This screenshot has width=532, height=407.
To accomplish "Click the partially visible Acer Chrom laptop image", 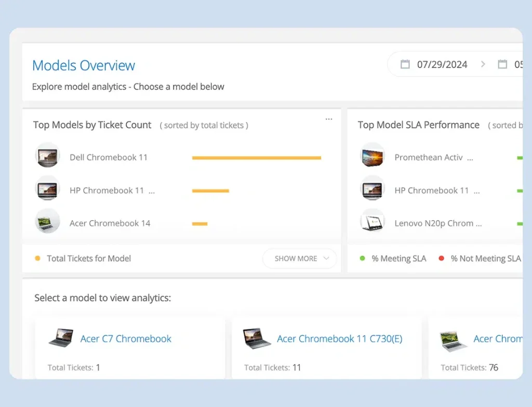I will [x=454, y=341].
